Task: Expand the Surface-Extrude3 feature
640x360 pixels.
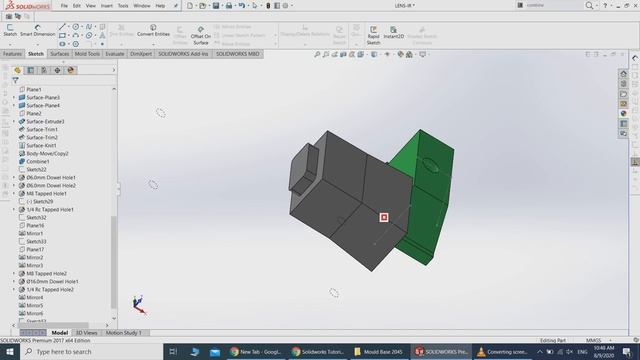Action: pyautogui.click(x=13, y=122)
